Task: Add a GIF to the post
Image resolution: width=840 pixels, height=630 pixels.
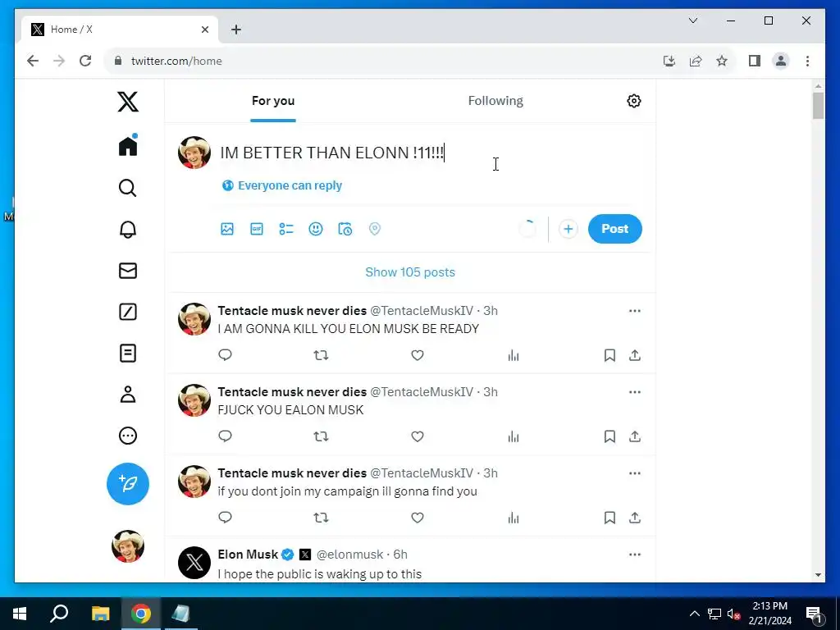Action: [257, 229]
